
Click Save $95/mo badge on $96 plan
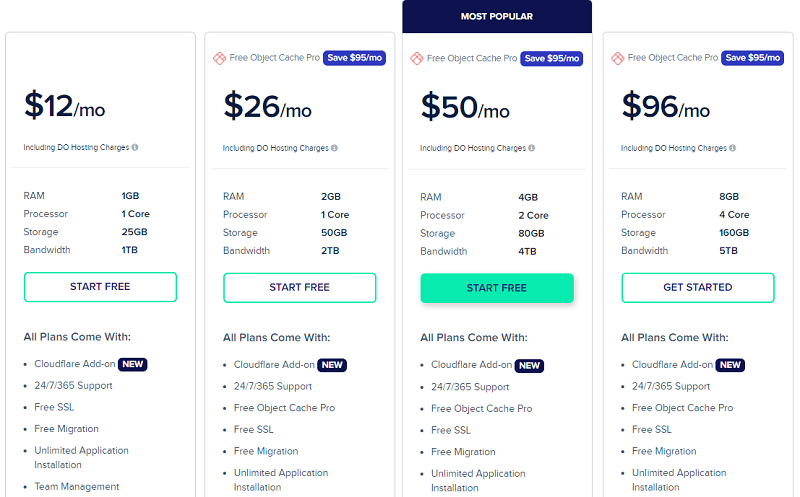tap(753, 58)
